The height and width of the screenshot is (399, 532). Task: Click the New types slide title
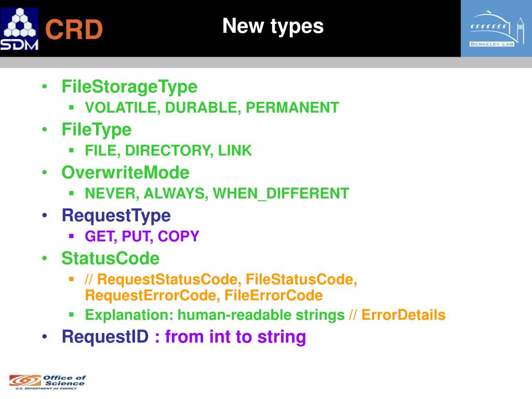tap(273, 26)
